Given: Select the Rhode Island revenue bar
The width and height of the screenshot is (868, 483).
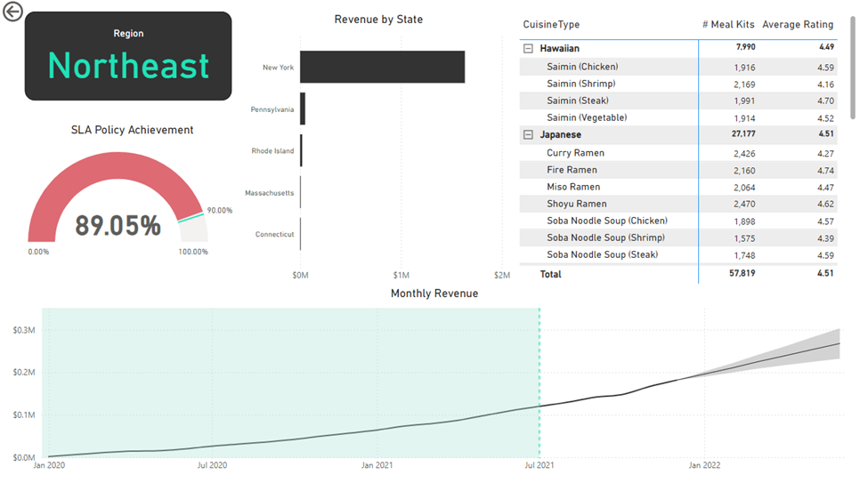Looking at the screenshot, I should [301, 150].
